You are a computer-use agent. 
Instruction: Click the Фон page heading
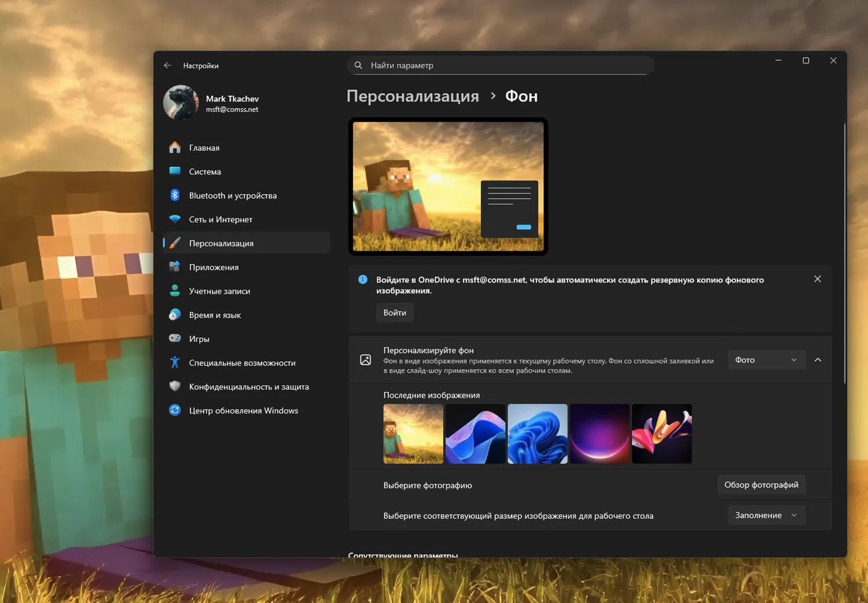tap(521, 96)
